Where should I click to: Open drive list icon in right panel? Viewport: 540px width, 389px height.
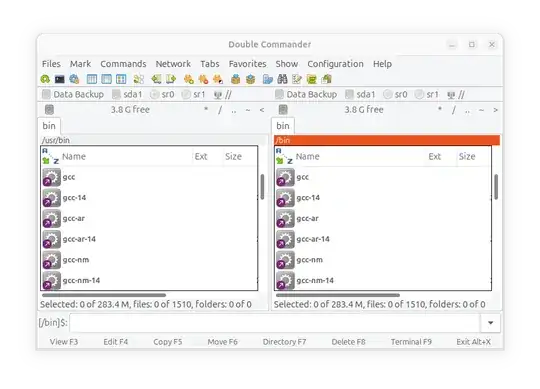(283, 110)
